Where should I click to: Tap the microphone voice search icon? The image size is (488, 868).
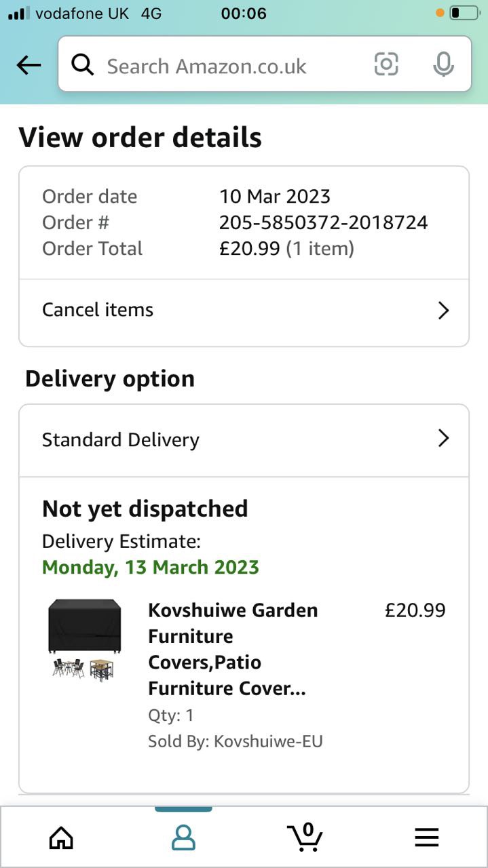(443, 64)
